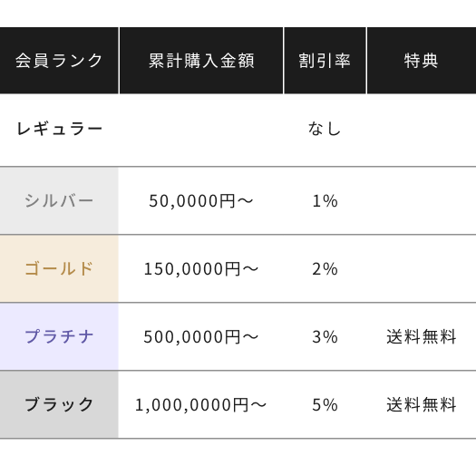This screenshot has width=476, height=465.
Task: Click the 50,0000円〜 amount
Action: [201, 201]
